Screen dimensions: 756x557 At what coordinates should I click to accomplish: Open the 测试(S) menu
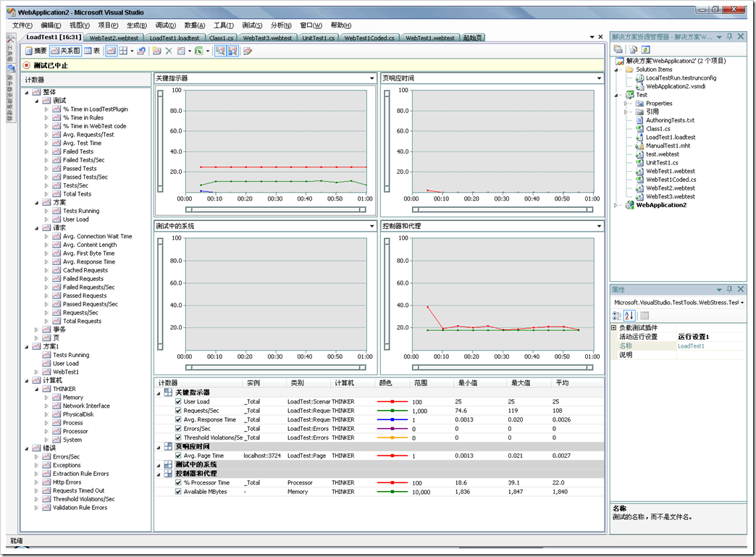(x=252, y=25)
